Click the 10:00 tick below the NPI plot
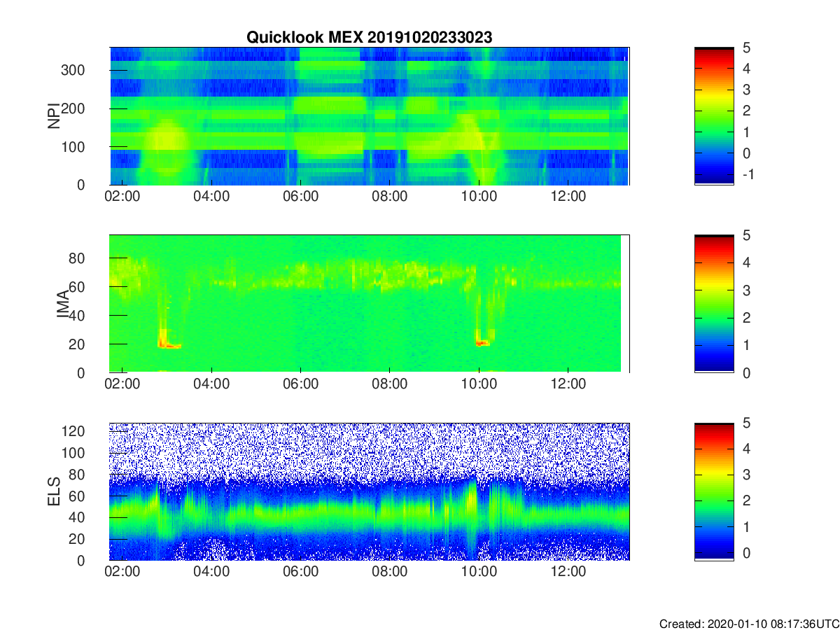840x630 pixels. 479,197
